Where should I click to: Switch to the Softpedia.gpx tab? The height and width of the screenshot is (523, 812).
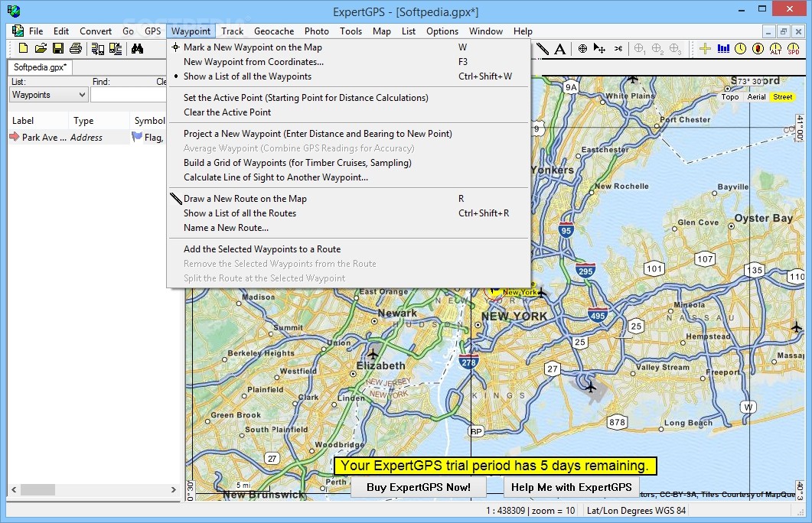(40, 67)
